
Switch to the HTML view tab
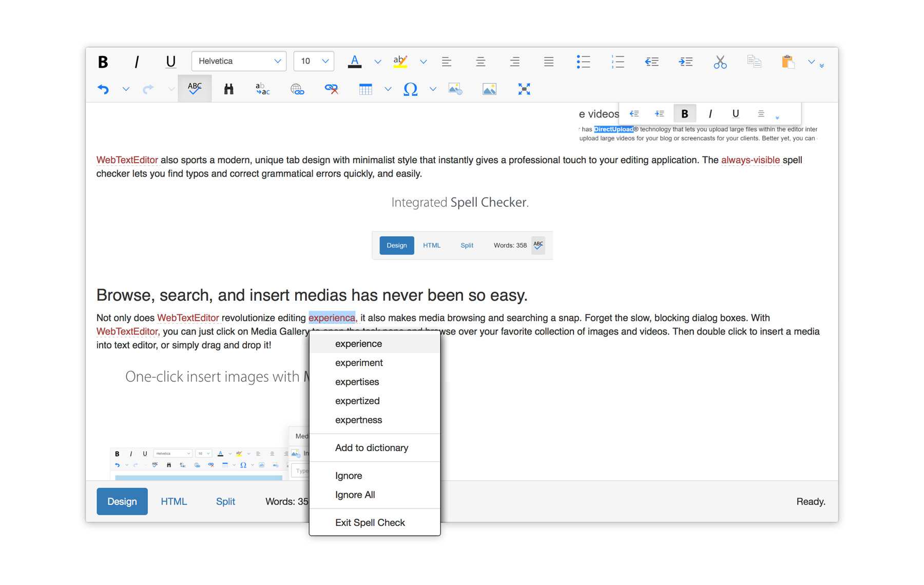[x=174, y=501]
